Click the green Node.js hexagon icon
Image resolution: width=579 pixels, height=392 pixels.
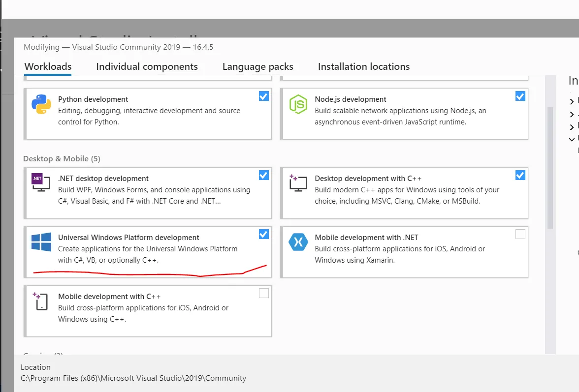pos(298,104)
